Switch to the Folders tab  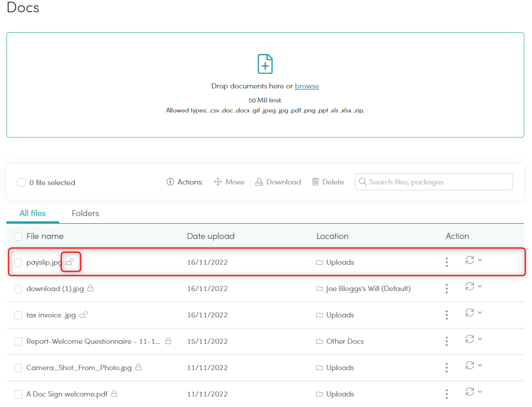[x=85, y=213]
